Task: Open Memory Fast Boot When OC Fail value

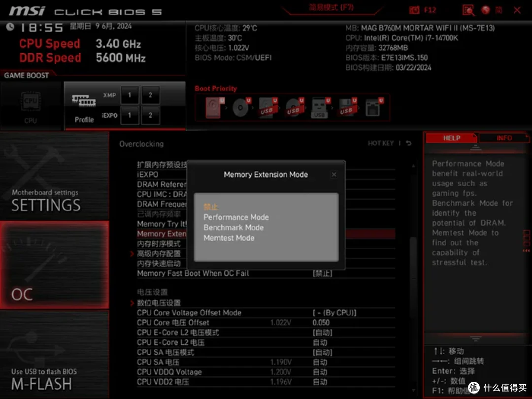Action: click(x=322, y=273)
